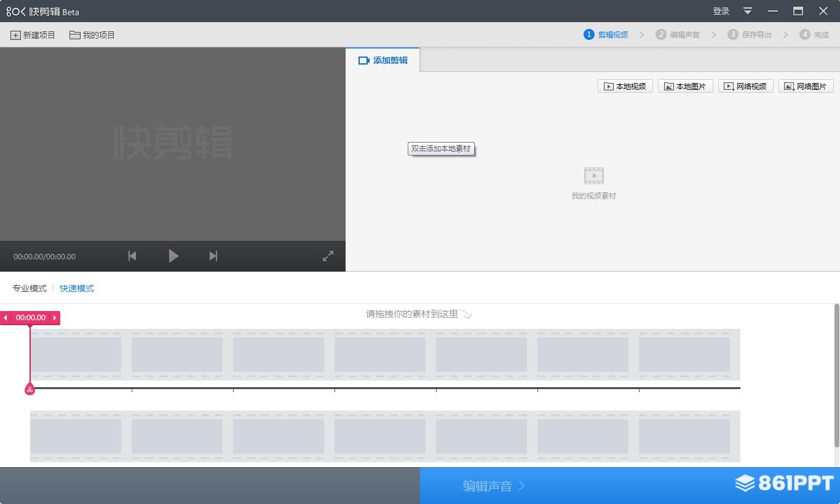The image size is (840, 504).
Task: Click the 我的视频素材 label
Action: coord(593,196)
